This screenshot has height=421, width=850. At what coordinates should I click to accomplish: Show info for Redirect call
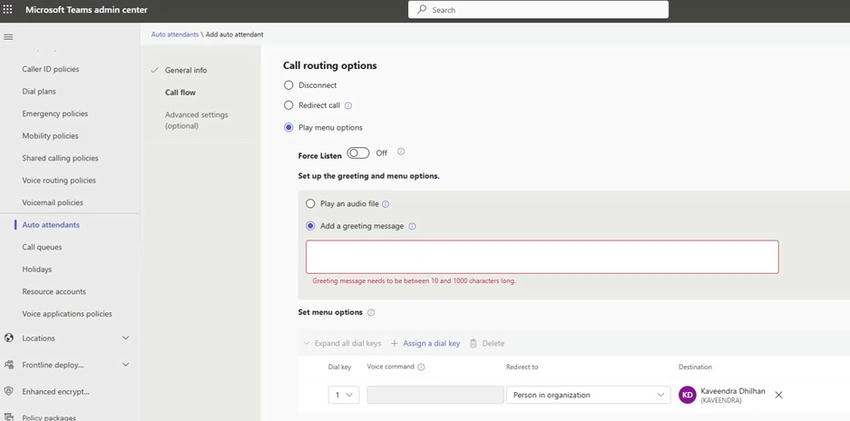[348, 106]
